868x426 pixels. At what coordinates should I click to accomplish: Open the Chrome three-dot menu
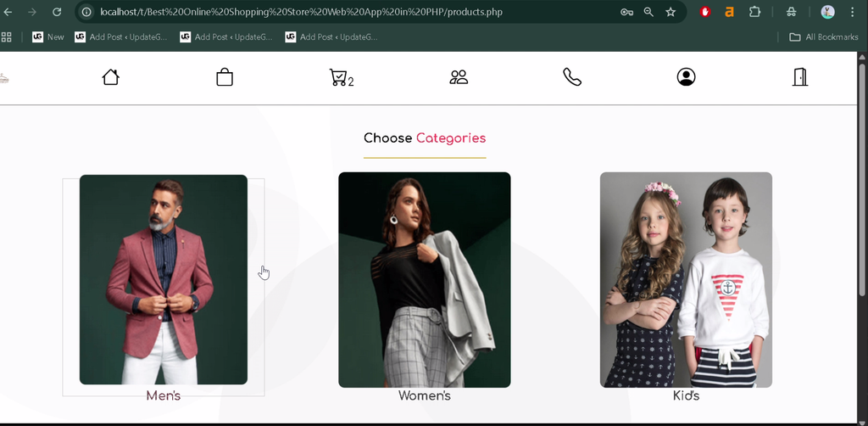[x=853, y=12]
